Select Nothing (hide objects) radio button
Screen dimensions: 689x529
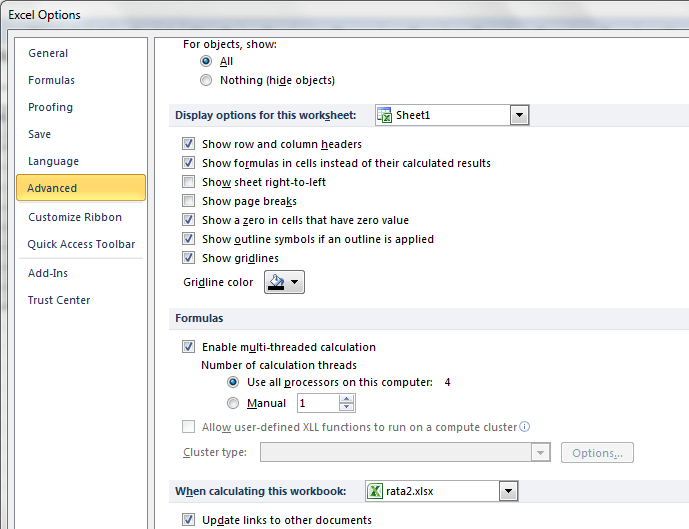click(x=206, y=80)
